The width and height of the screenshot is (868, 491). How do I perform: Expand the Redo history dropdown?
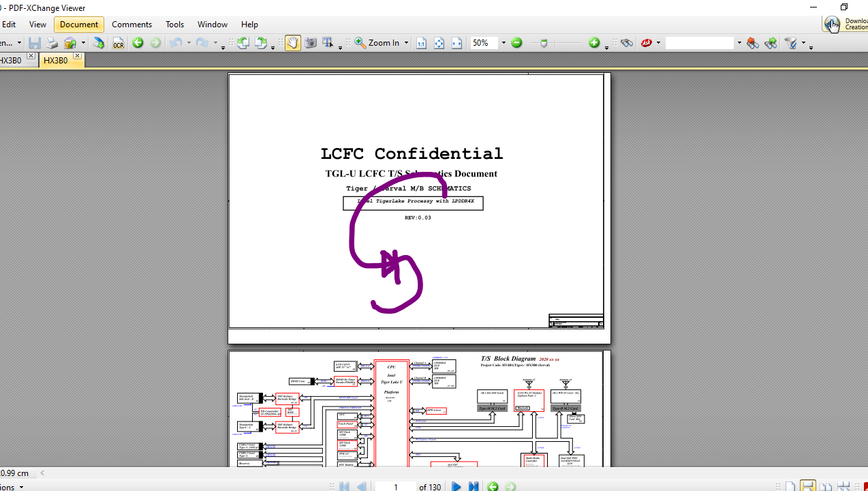215,43
